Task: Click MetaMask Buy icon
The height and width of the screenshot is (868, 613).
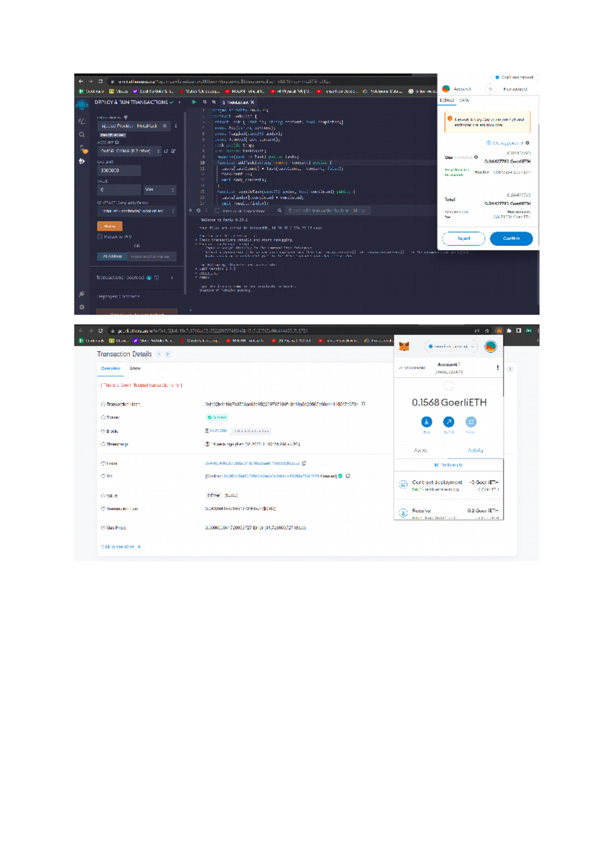Action: click(x=427, y=422)
